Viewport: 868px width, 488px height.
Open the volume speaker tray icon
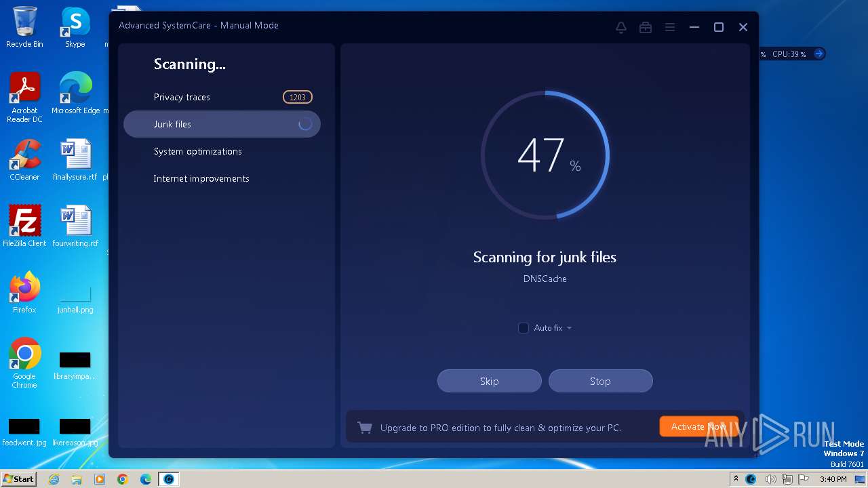coord(770,479)
